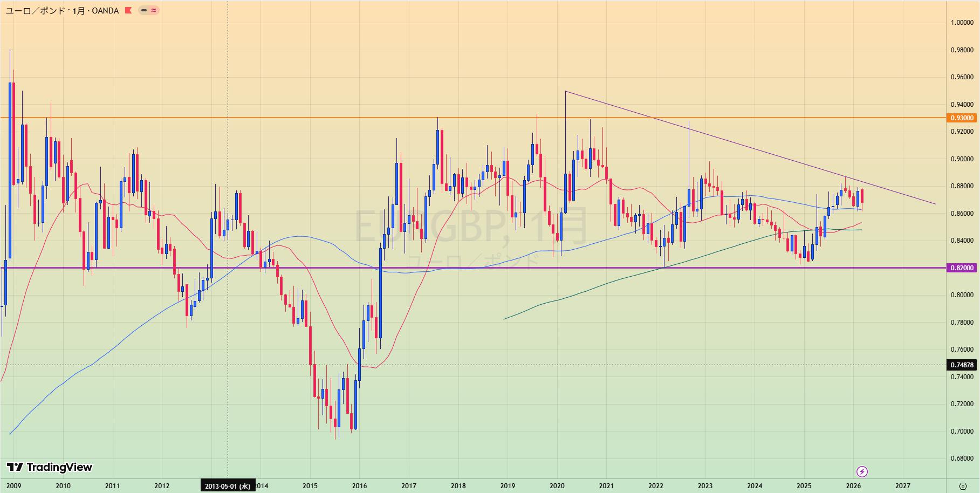Click the TradingView logo
Screen dimensions: 980x493
click(x=49, y=467)
